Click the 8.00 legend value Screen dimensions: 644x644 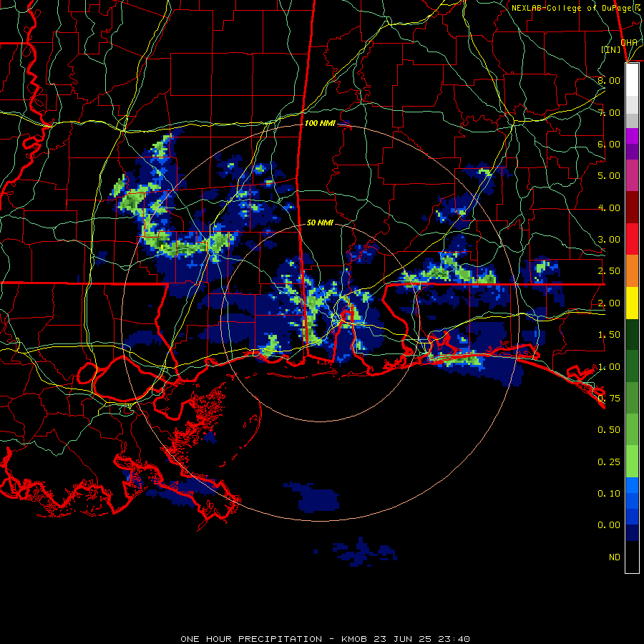[x=609, y=80]
